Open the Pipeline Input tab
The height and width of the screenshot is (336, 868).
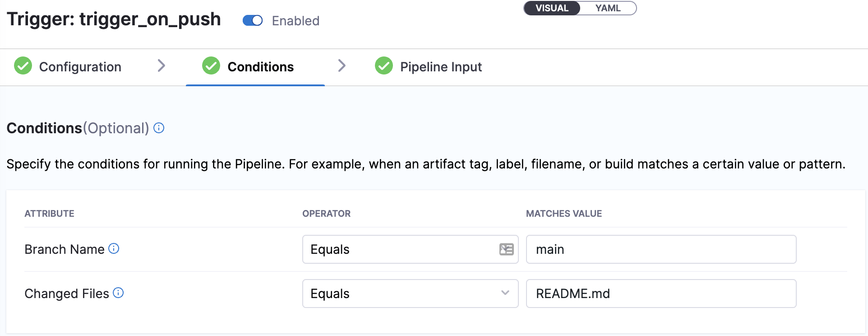(441, 67)
